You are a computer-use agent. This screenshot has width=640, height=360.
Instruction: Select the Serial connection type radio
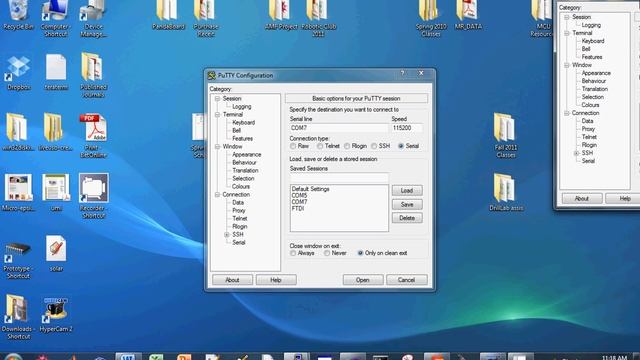tap(401, 146)
